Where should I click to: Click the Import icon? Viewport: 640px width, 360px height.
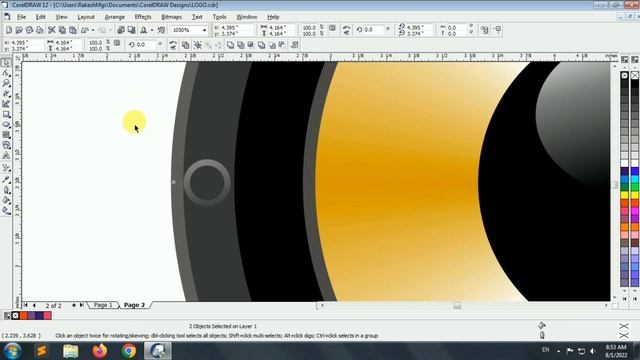point(121,30)
